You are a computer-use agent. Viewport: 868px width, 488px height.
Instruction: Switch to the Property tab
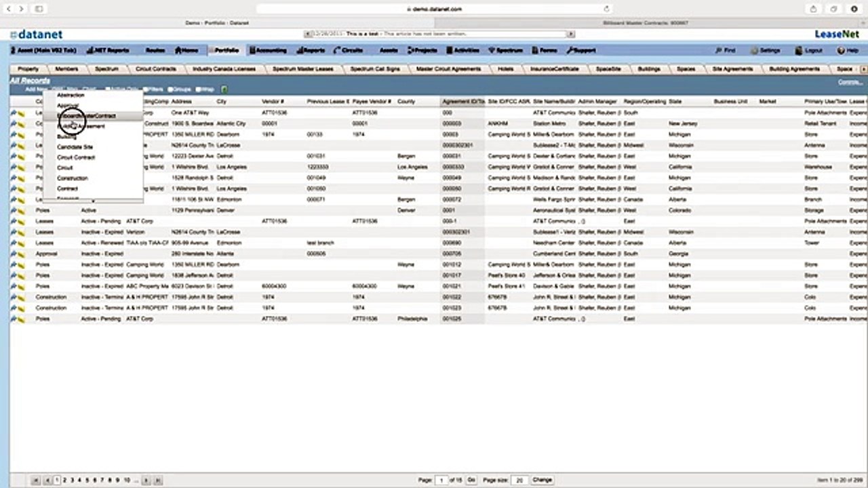[28, 69]
